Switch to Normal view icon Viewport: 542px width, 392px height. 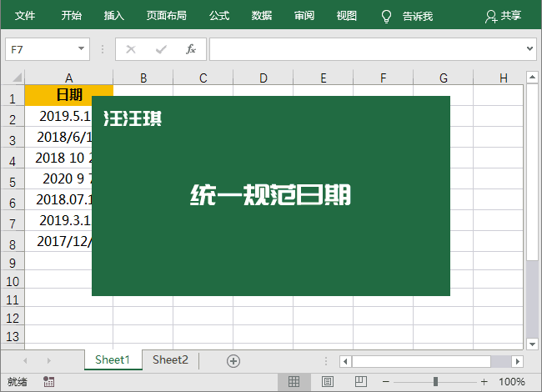pyautogui.click(x=294, y=382)
